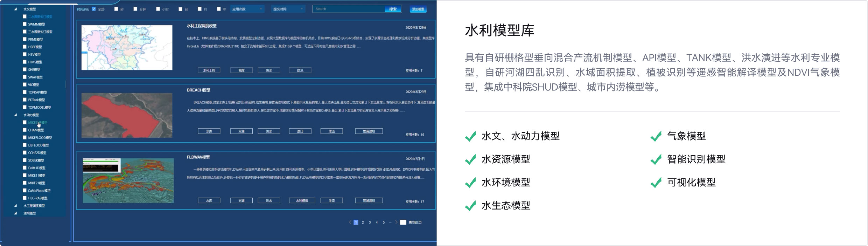The height and width of the screenshot is (246, 868).
Task: Select the 防汛 tag on 水利工程调度模型
Action: [x=300, y=70]
